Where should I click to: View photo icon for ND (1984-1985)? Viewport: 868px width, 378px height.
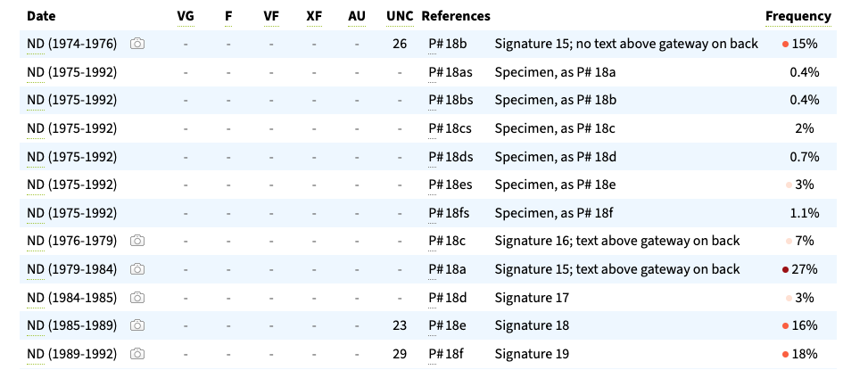pos(137,298)
